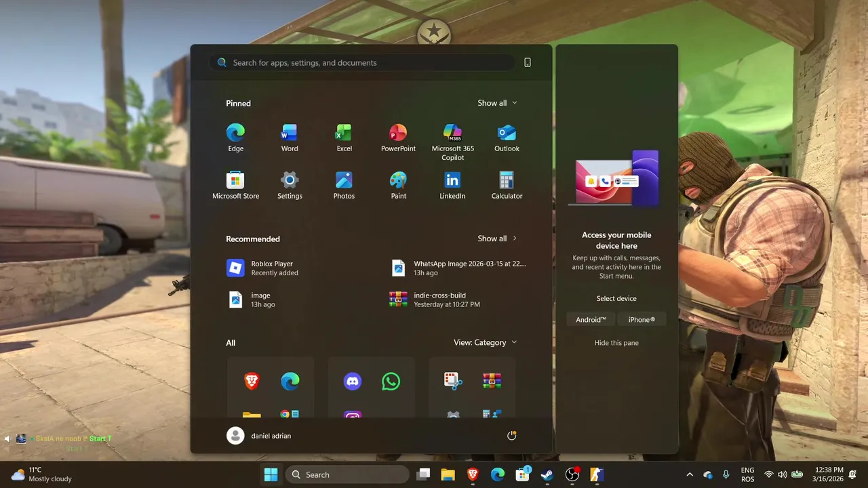
Task: Open Edge from the Pinned apps
Action: pyautogui.click(x=235, y=138)
